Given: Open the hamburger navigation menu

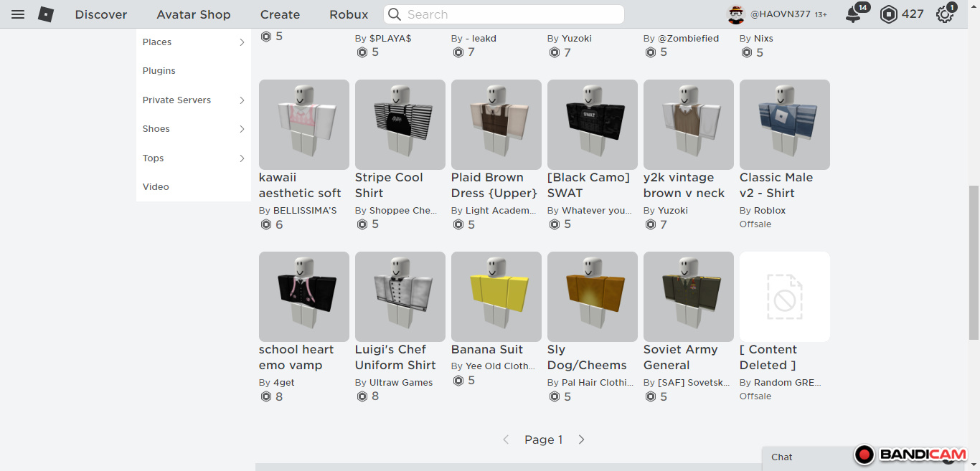Looking at the screenshot, I should pos(18,14).
